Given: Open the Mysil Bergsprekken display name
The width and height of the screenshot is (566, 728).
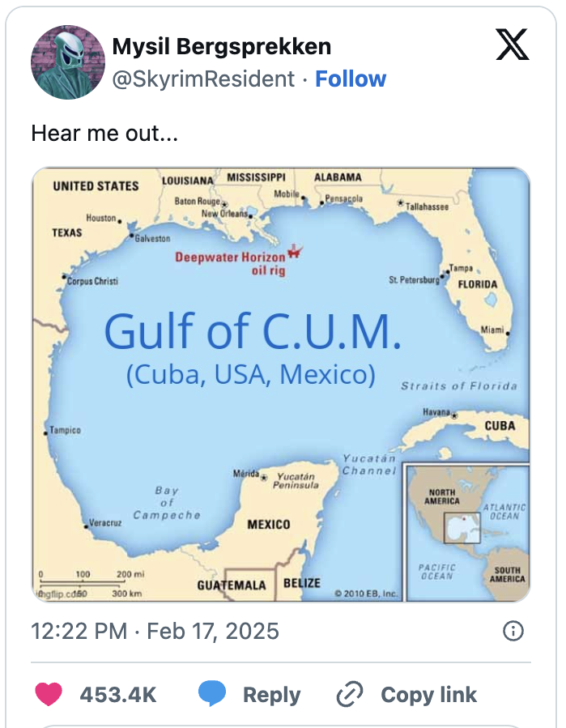Looking at the screenshot, I should 221,47.
